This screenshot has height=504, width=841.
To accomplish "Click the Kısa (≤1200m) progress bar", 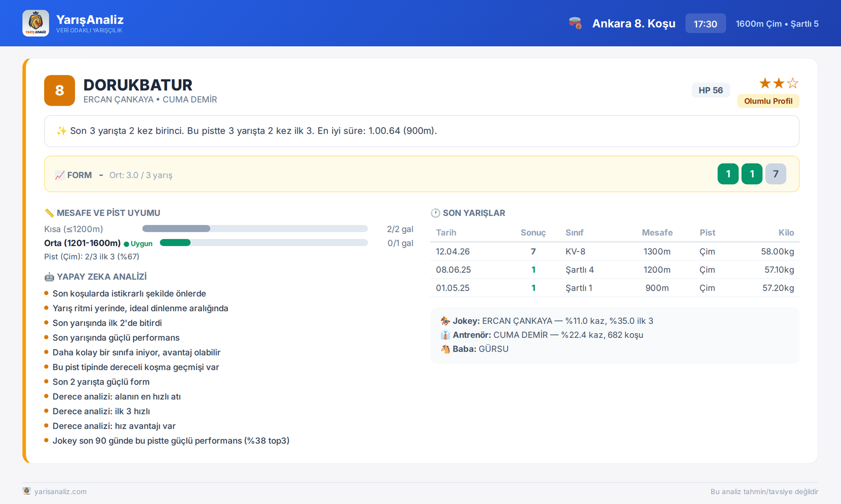I will click(x=255, y=229).
